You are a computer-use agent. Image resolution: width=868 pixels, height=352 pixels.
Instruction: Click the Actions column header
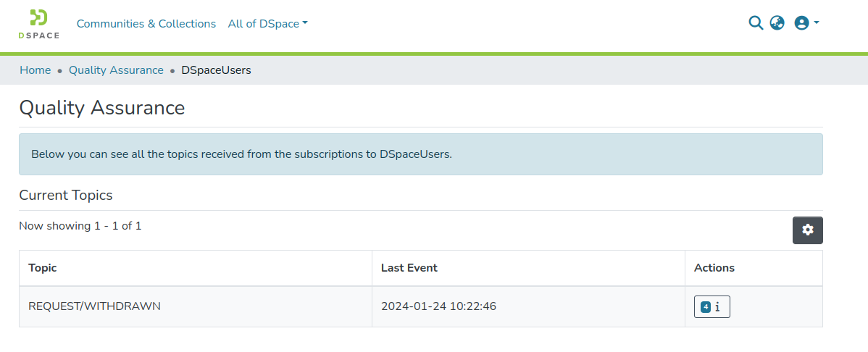(714, 268)
